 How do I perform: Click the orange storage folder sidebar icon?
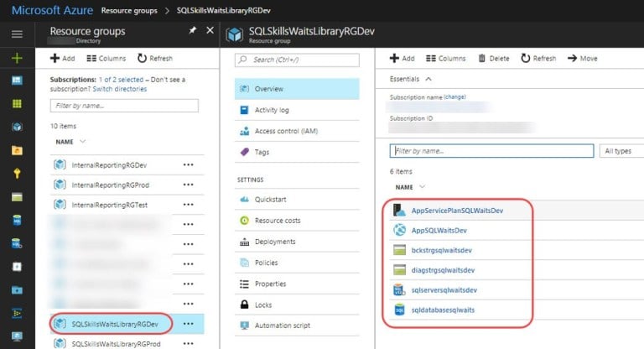(x=17, y=150)
